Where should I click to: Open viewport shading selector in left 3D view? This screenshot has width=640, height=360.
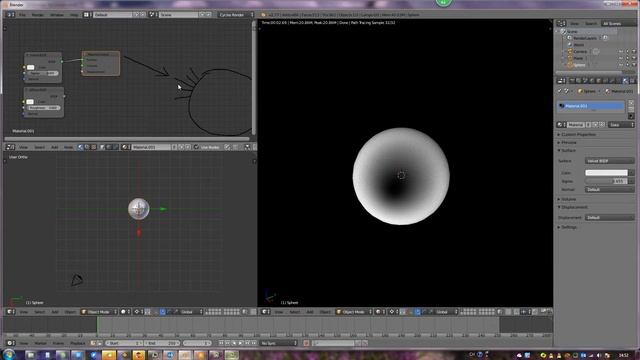[x=125, y=312]
